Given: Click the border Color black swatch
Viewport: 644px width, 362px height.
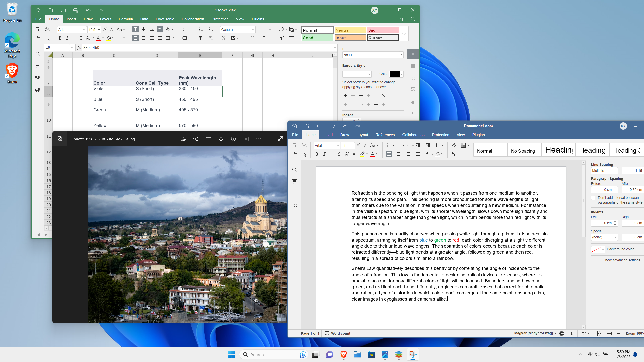Looking at the screenshot, I should [x=394, y=74].
